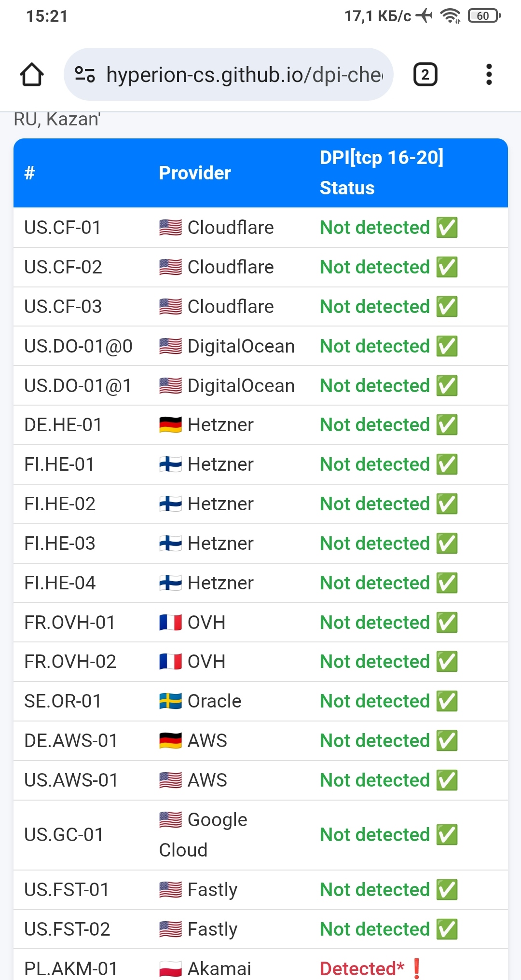Click the # column header

(30, 173)
